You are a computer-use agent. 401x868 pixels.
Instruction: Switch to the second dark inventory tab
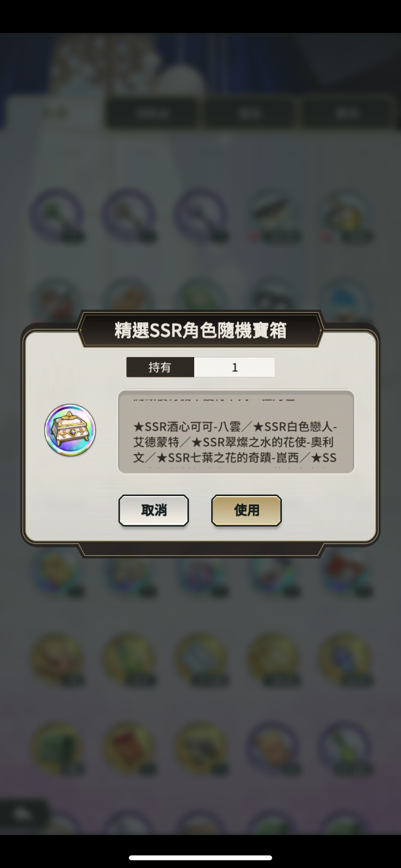click(x=153, y=114)
